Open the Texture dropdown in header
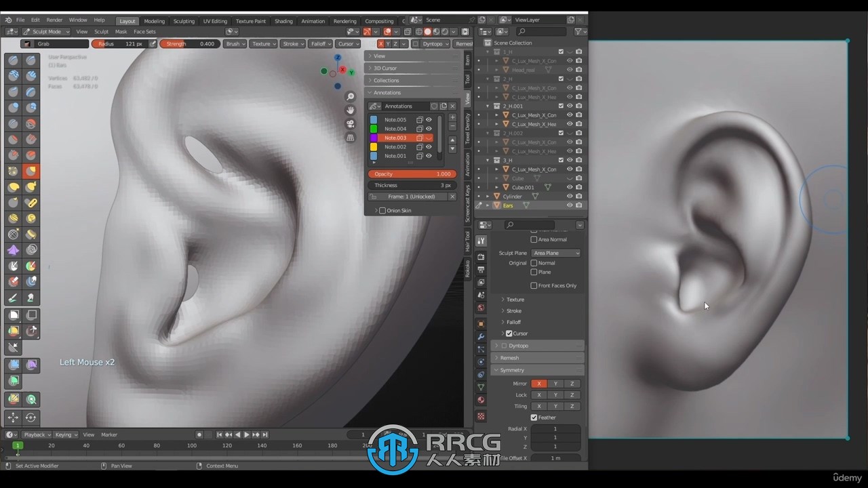 click(264, 43)
